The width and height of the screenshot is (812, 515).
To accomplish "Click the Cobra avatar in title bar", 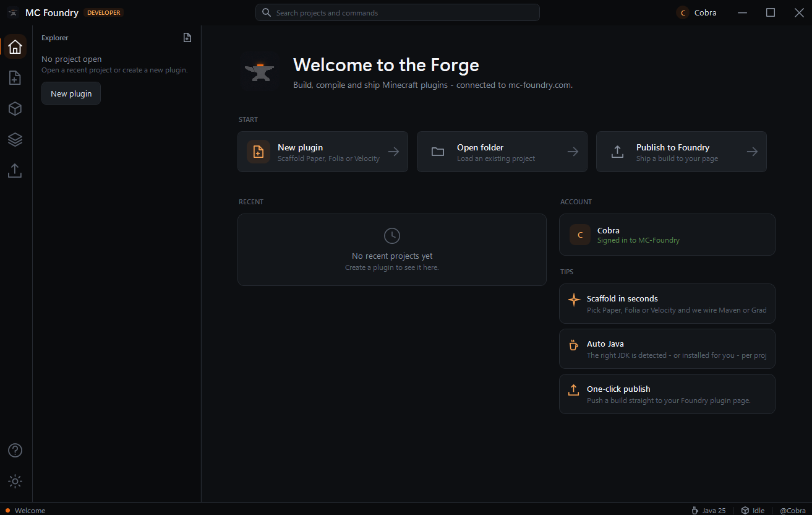I will [x=683, y=12].
